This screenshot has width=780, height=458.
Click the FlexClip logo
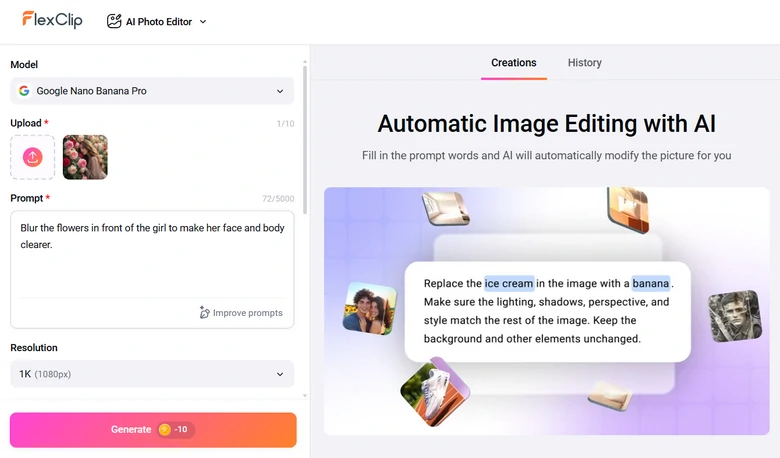click(52, 21)
